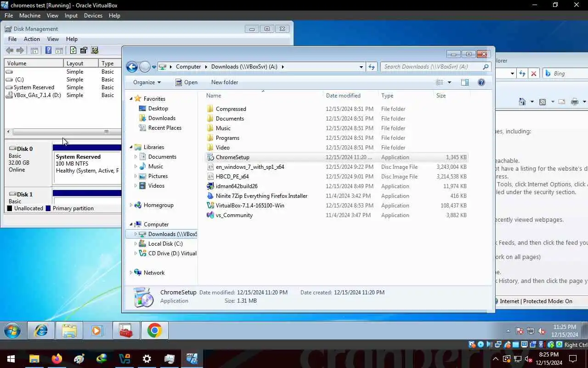Click Computer in the address breadcrumb

[188, 67]
